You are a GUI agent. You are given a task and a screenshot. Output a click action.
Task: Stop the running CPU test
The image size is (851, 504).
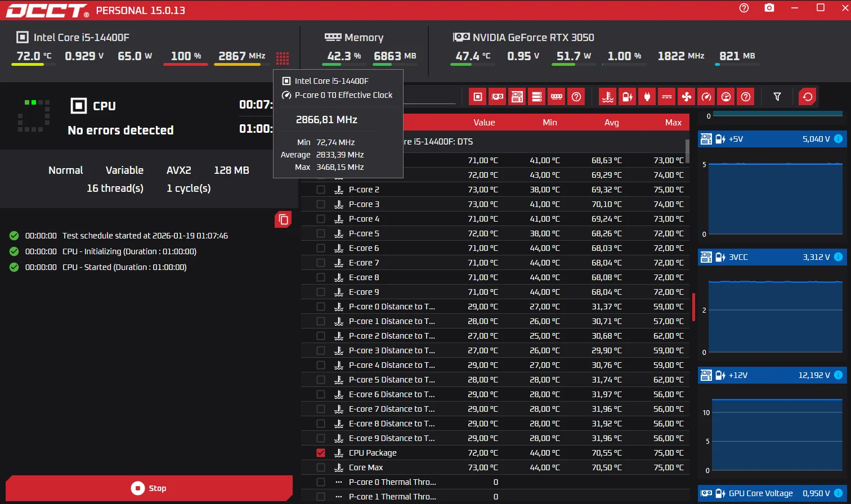[x=149, y=488]
